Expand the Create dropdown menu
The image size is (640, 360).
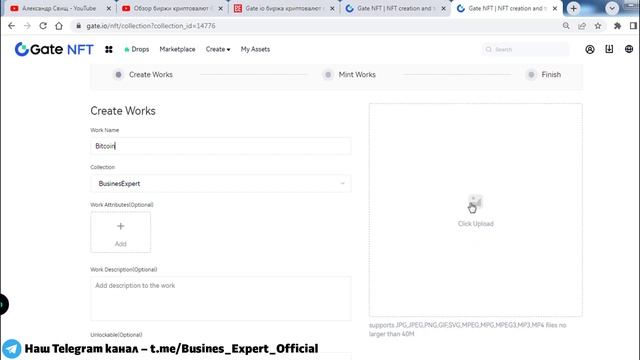coord(218,49)
